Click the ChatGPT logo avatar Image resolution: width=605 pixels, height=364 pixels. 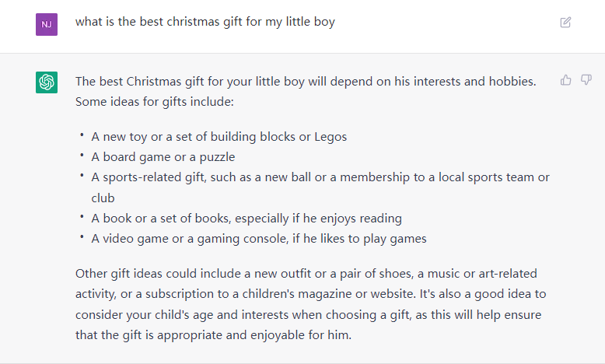coord(47,82)
